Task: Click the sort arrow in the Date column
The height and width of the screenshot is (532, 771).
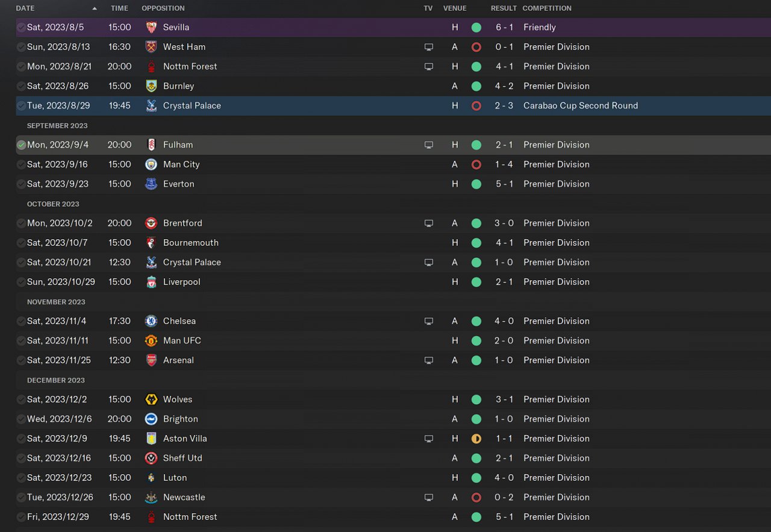Action: (95, 8)
